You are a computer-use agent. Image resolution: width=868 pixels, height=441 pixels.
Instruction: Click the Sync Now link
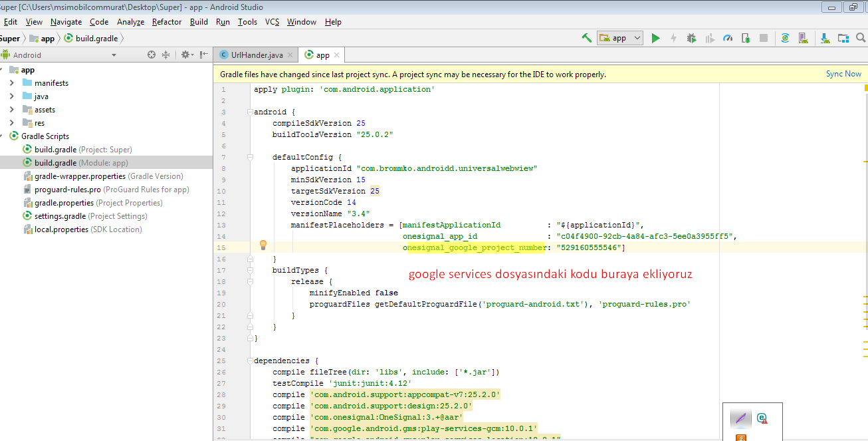pyautogui.click(x=843, y=74)
